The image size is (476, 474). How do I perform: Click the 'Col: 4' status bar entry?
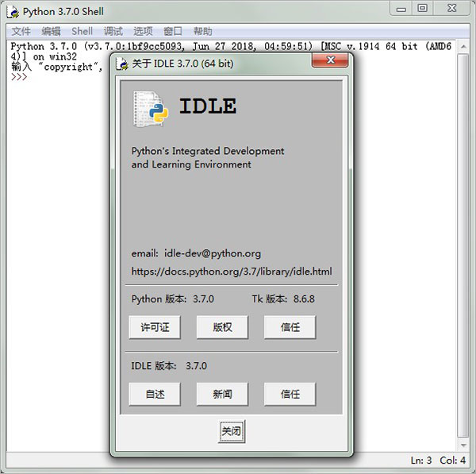tap(453, 461)
